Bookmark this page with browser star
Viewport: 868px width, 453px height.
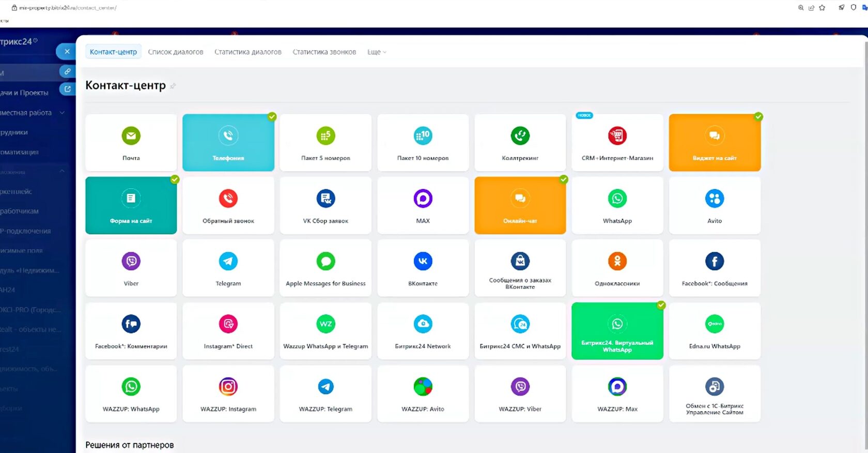(822, 8)
